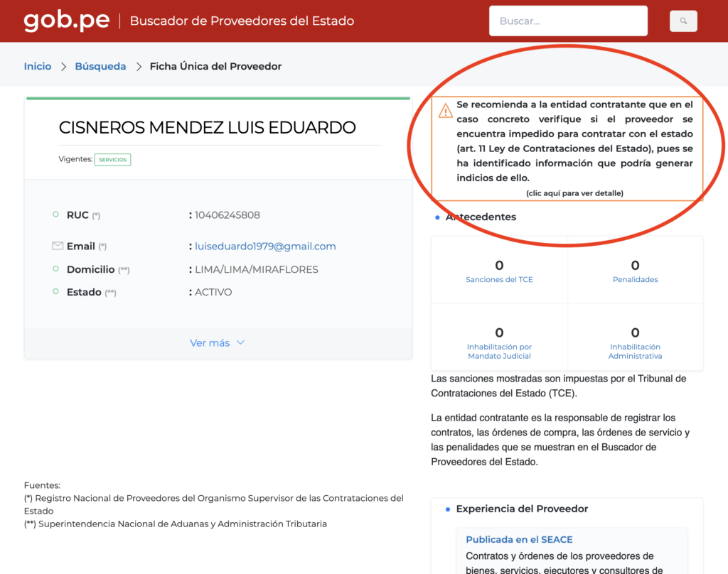Return to Búsqueda via breadcrumb
The height and width of the screenshot is (574, 728).
pos(100,66)
